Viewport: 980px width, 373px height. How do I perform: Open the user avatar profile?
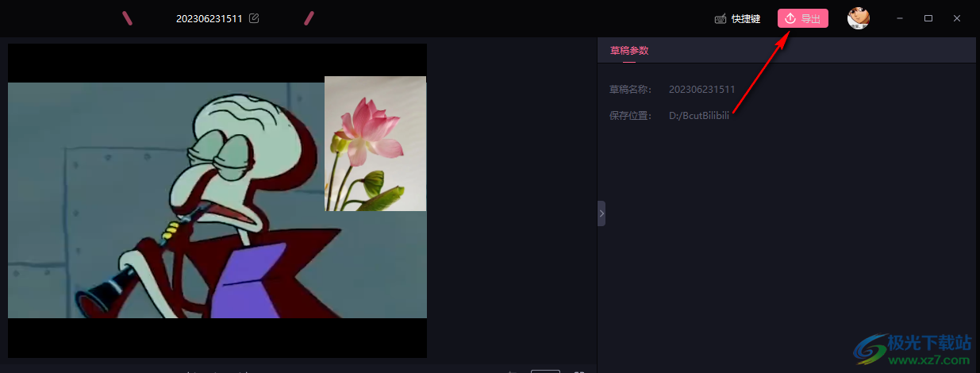[859, 18]
